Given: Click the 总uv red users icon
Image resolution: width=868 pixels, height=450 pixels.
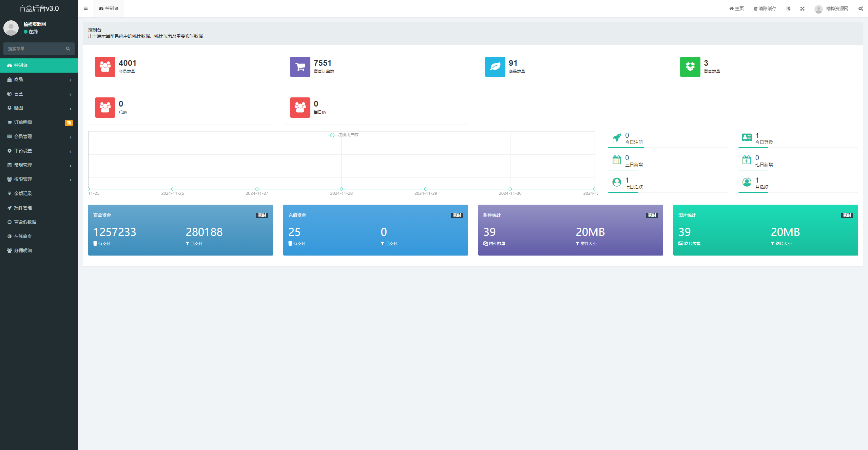Looking at the screenshot, I should (105, 108).
